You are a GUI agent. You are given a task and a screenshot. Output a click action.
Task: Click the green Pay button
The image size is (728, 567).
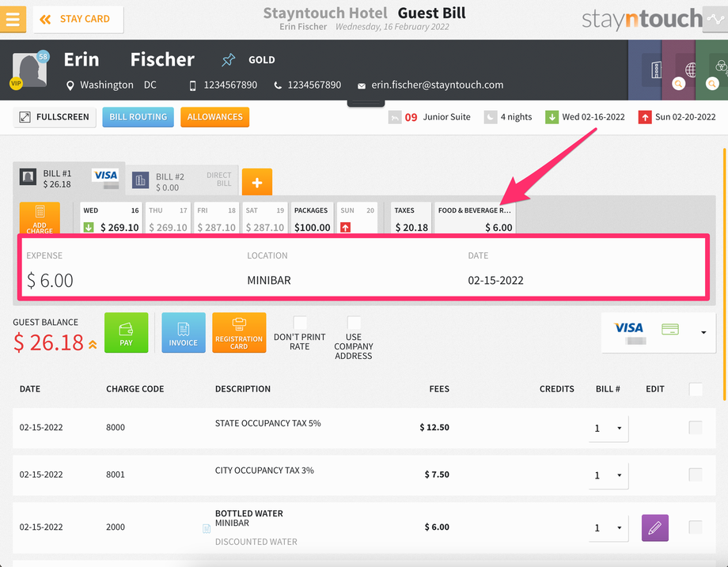[127, 333]
